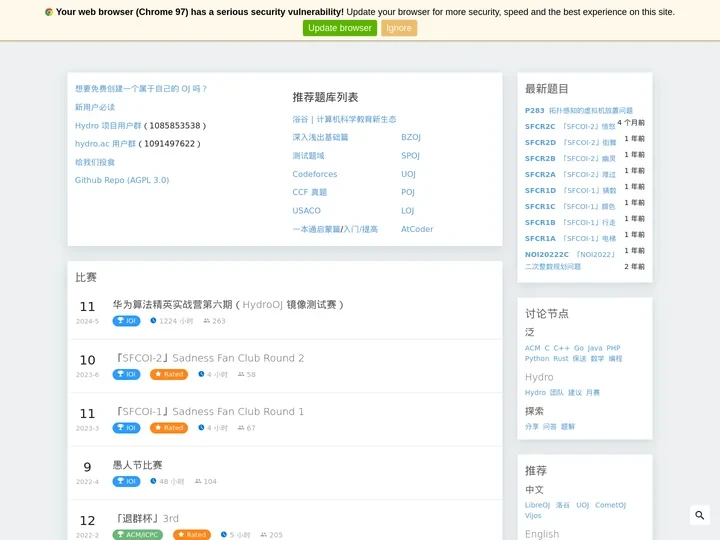
Task: Open contest SFCOI-2 Sadness Fan Club Round 2
Action: pyautogui.click(x=210, y=358)
